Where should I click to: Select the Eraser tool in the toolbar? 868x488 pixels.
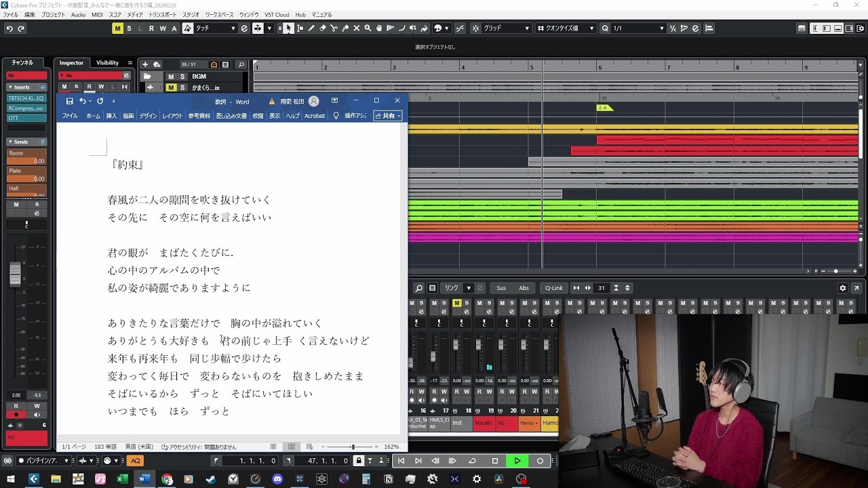(322, 28)
